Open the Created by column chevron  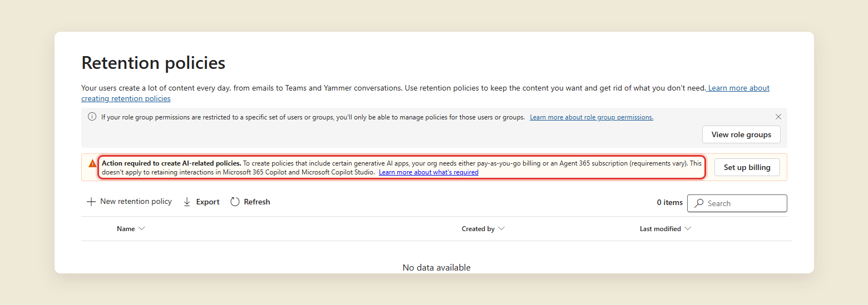(x=501, y=229)
